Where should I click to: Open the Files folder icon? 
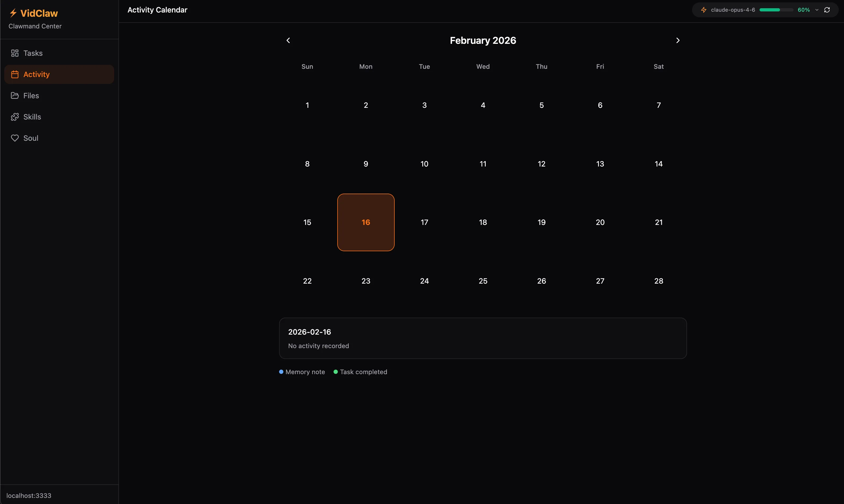pos(15,95)
